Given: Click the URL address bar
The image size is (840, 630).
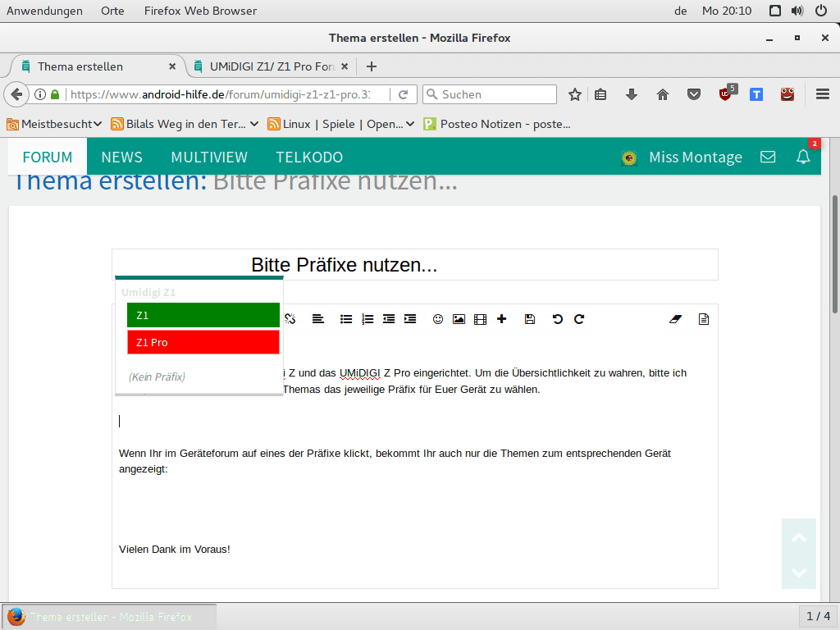Looking at the screenshot, I should (x=220, y=95).
